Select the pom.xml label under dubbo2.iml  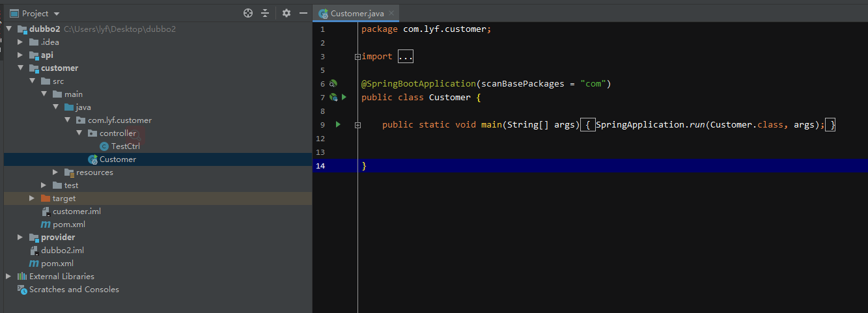click(57, 264)
